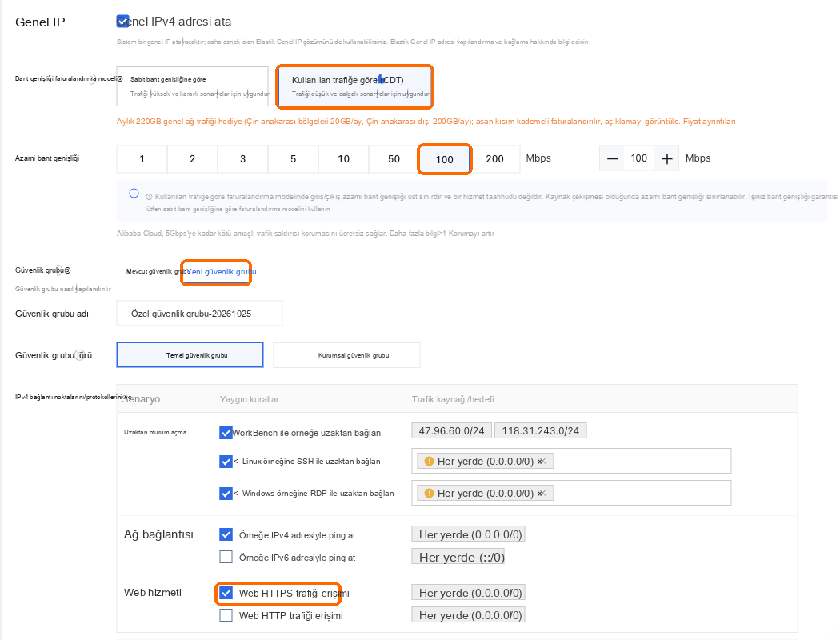Toggle Web HTTPS trafiği erişimi checkbox
Viewport: 840px width, 640px height.
226,593
